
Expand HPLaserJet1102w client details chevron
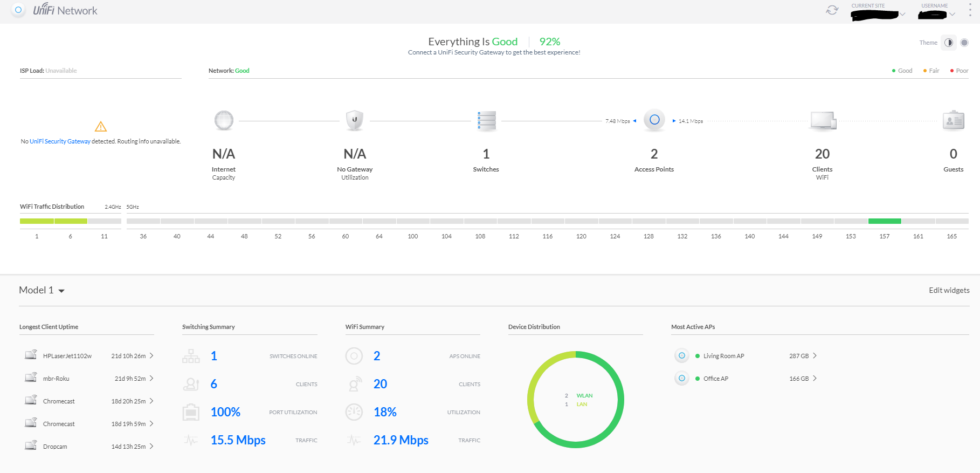[x=151, y=356]
